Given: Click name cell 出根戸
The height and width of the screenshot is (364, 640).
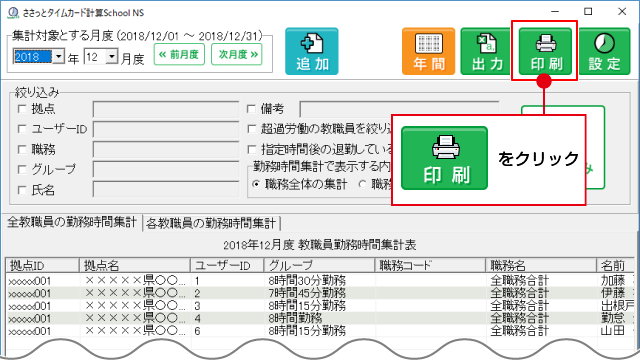Looking at the screenshot, I should [618, 306].
